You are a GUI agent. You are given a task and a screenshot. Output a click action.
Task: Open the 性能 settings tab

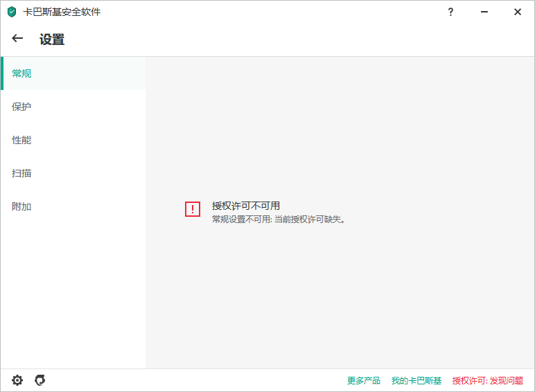point(73,140)
